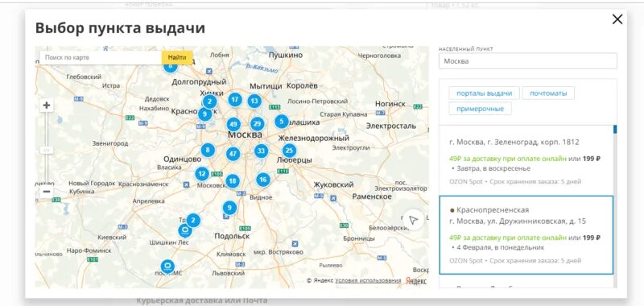
Task: Select the map cluster marked 13
Action: point(254,101)
